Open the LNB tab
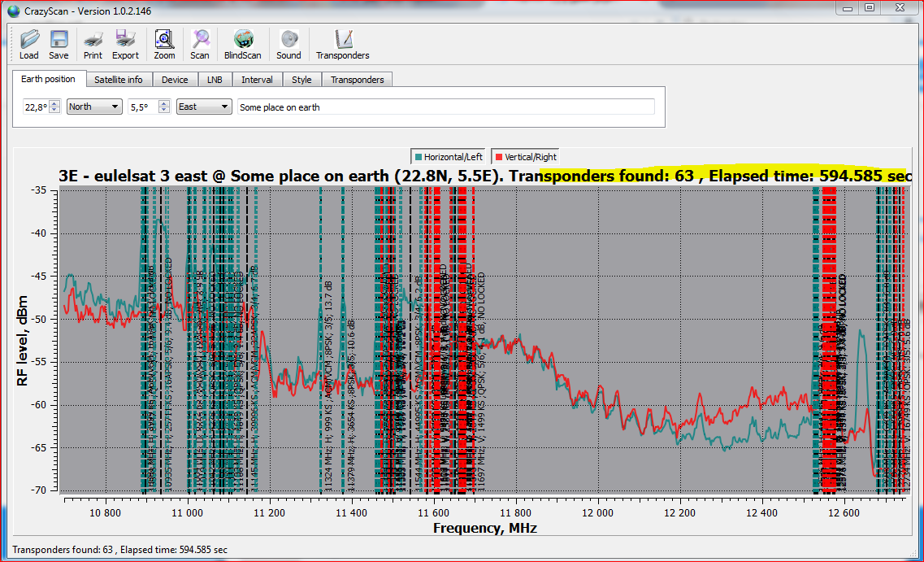The width and height of the screenshot is (924, 562). tap(215, 80)
